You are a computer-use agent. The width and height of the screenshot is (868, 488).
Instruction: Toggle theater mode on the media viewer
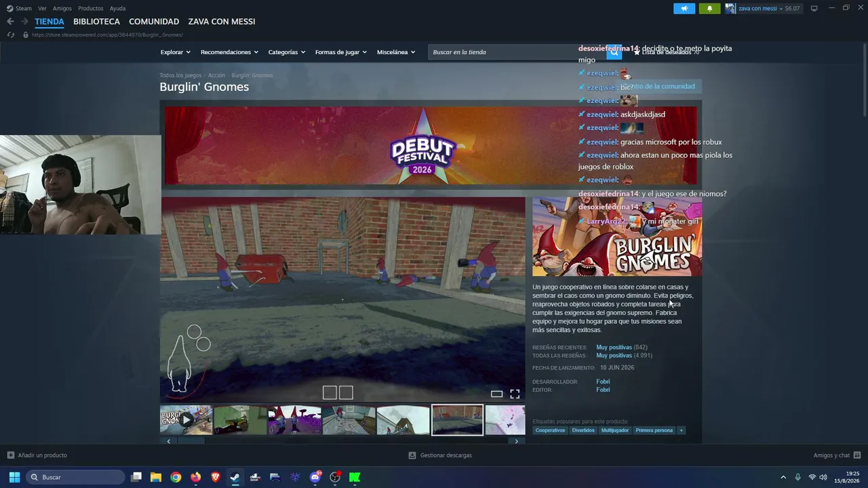[496, 394]
